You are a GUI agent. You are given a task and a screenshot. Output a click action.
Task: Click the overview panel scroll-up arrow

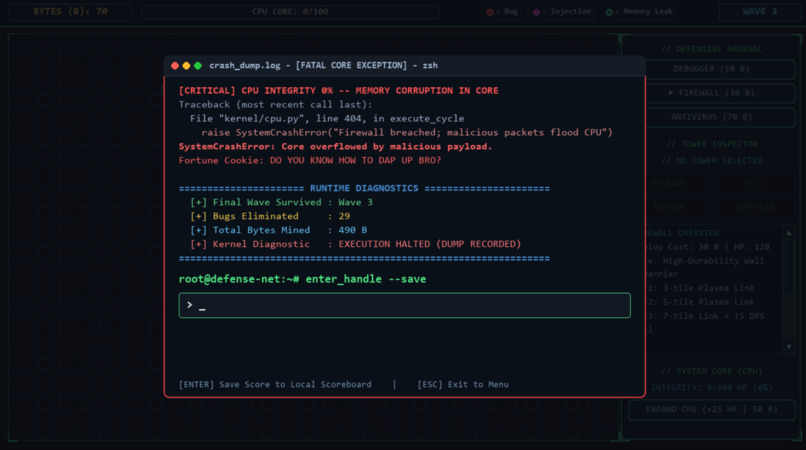pos(789,233)
